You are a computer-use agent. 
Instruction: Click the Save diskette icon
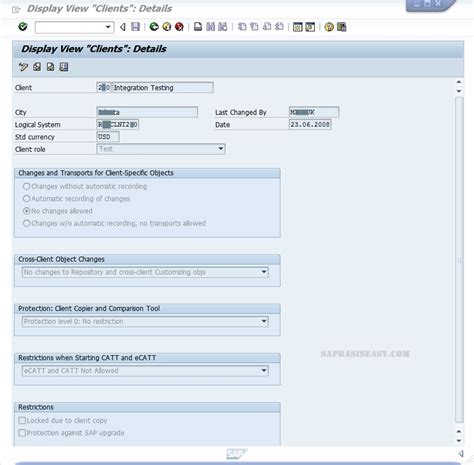(135, 27)
